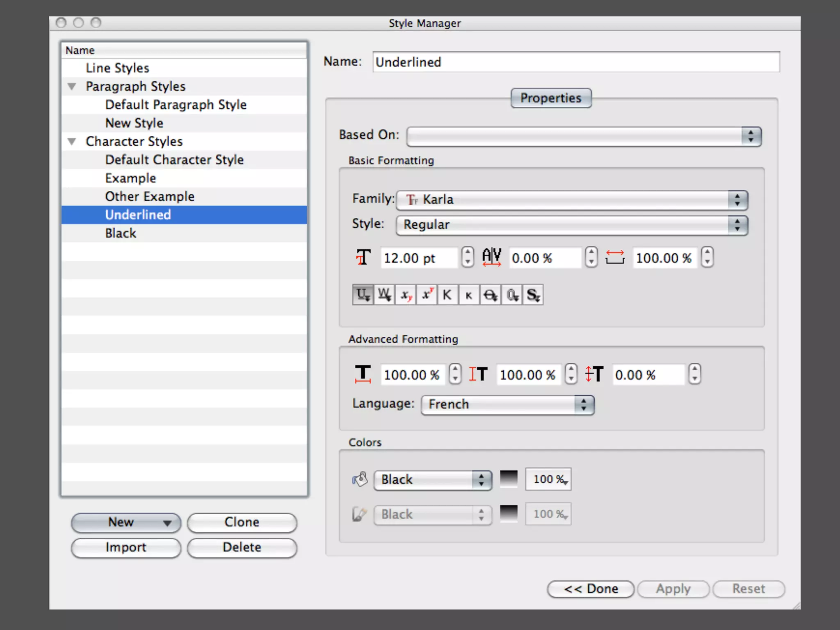The height and width of the screenshot is (630, 840).
Task: Click the All Caps K icon
Action: [447, 295]
